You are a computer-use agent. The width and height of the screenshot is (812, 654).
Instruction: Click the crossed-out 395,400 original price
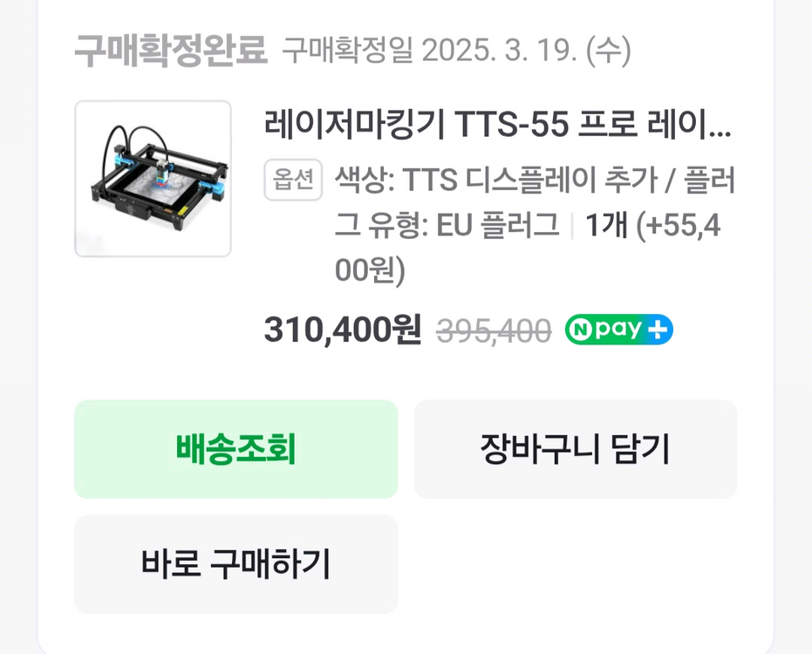(494, 331)
